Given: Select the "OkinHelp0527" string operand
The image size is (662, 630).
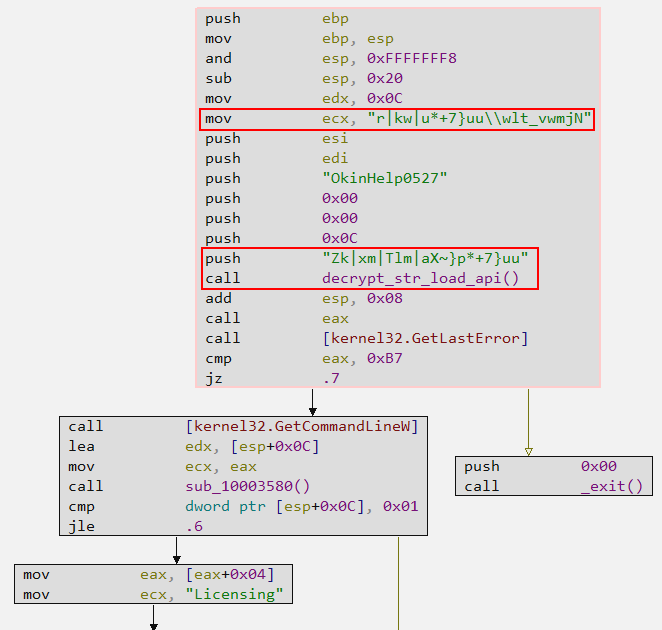Looking at the screenshot, I should tap(384, 178).
